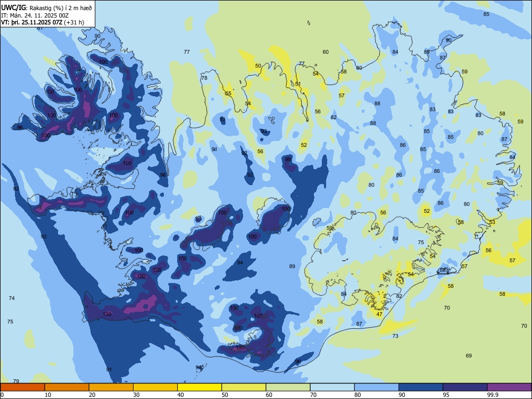Viewport: 532px width, 399px height.
Task: Click the humidity value '74' on the map
Action: (x=12, y=298)
